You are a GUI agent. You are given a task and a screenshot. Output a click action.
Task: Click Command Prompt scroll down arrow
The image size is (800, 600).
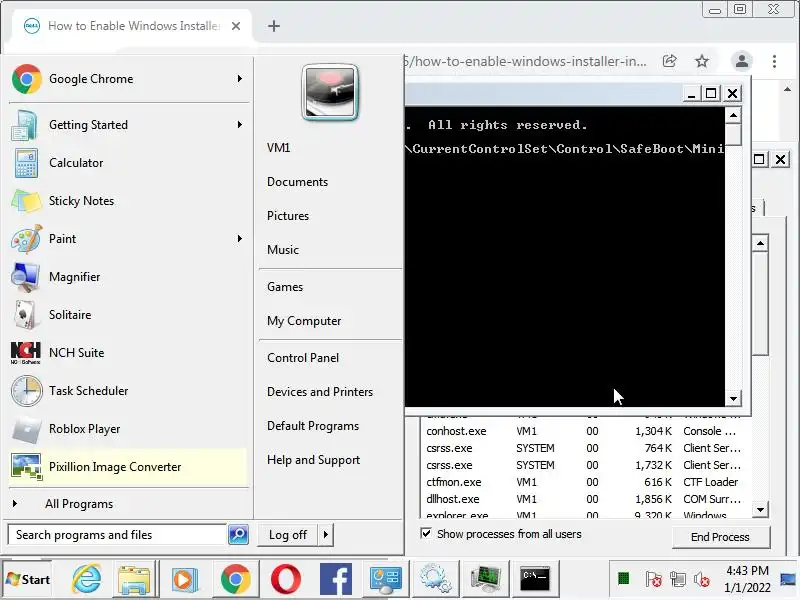[x=733, y=398]
